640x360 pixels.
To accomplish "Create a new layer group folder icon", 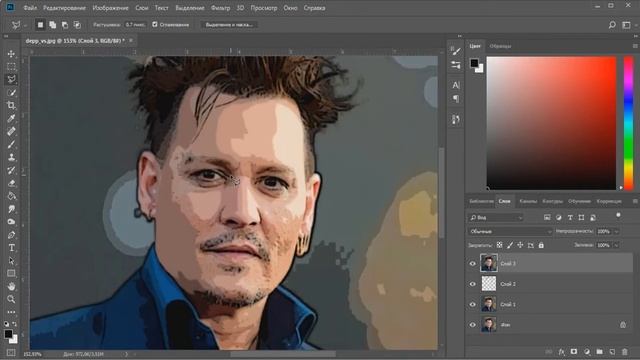I will [x=599, y=352].
